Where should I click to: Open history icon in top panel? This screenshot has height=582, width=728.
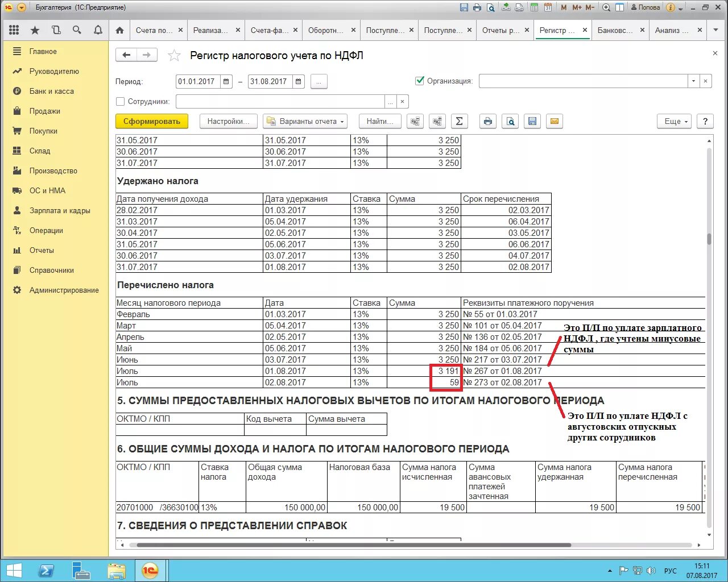[56, 30]
